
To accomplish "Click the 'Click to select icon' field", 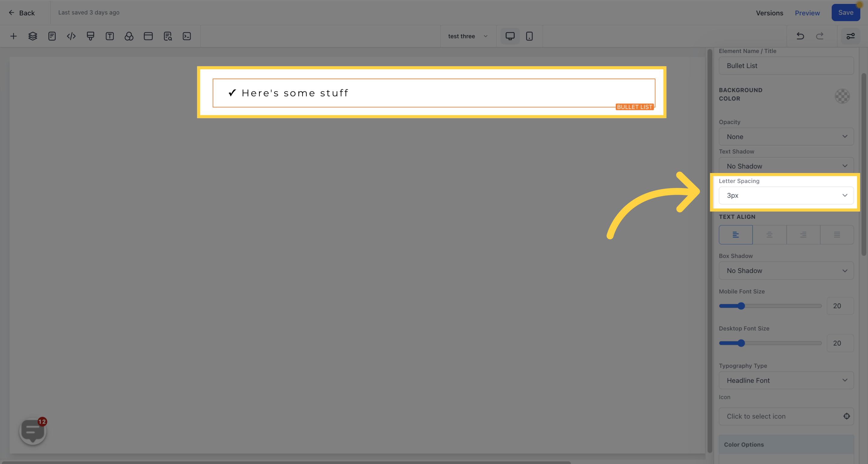I will [x=786, y=416].
